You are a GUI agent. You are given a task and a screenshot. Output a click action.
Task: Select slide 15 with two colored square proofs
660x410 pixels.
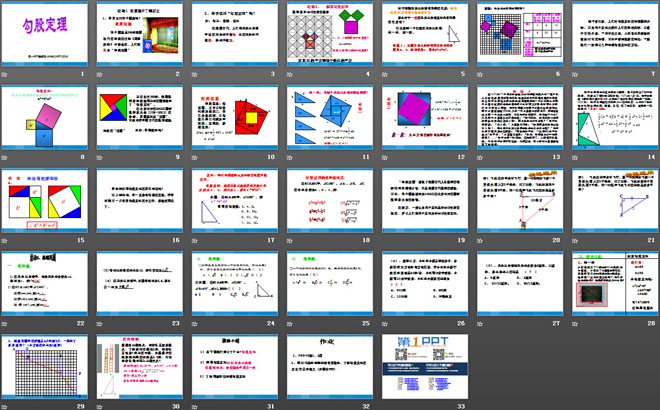tap(45, 200)
